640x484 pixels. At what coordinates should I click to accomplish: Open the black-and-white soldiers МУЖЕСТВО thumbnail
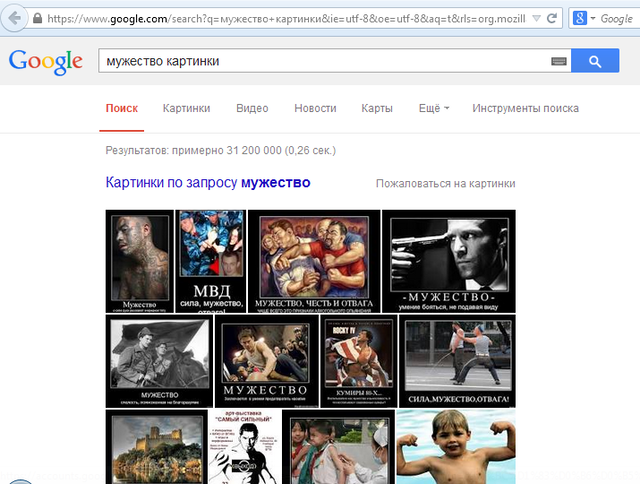pyautogui.click(x=159, y=361)
